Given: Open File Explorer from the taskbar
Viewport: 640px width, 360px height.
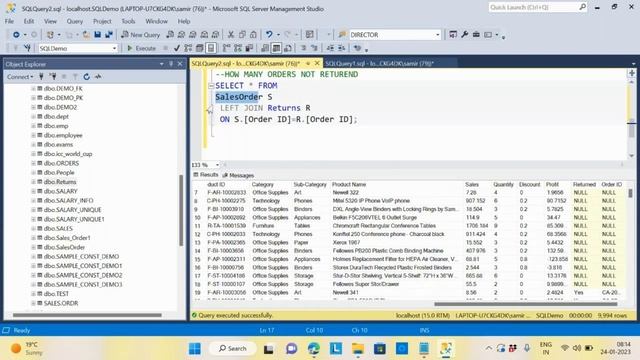Looking at the screenshot, I should click(x=358, y=349).
